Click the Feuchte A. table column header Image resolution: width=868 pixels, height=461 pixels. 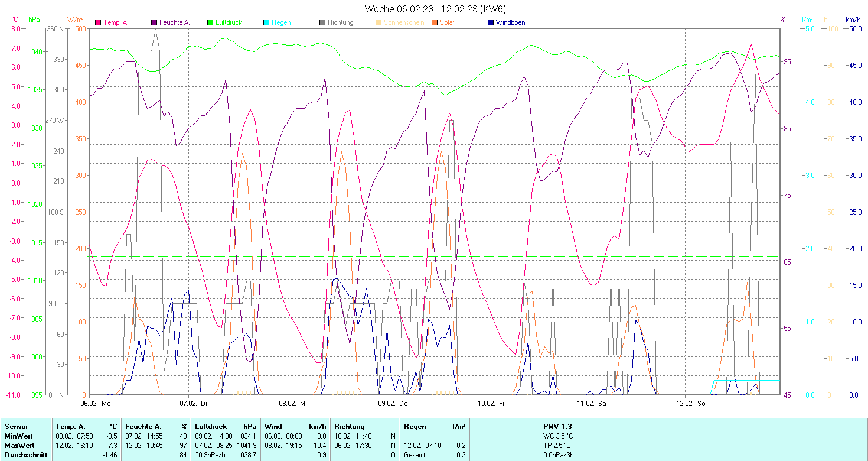143,426
